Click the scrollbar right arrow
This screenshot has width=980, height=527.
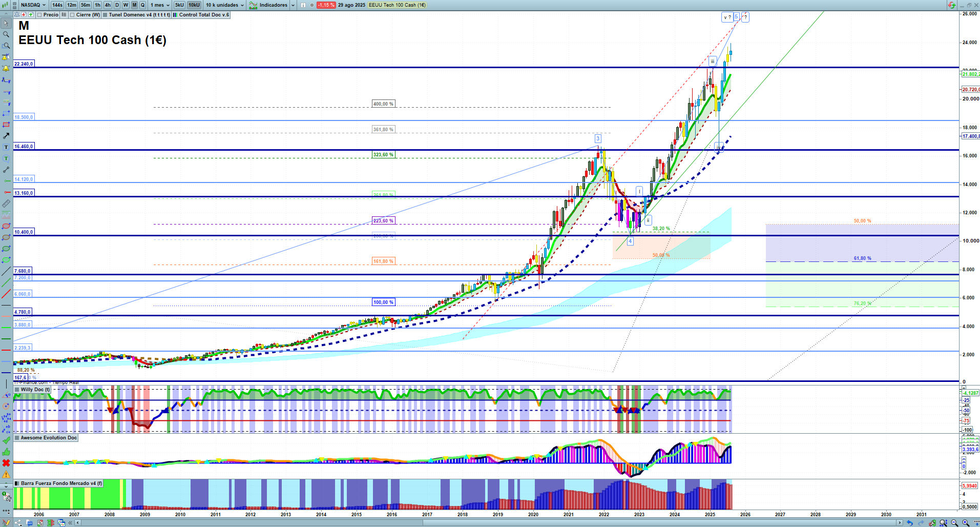tap(900, 523)
